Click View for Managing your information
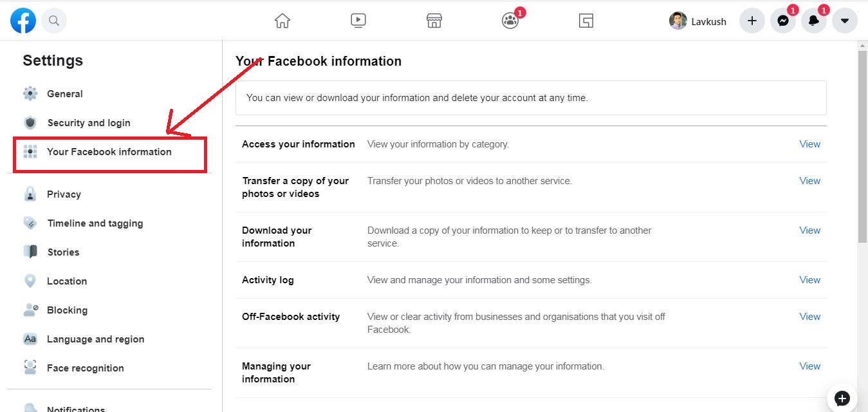Image resolution: width=868 pixels, height=412 pixels. [x=809, y=366]
